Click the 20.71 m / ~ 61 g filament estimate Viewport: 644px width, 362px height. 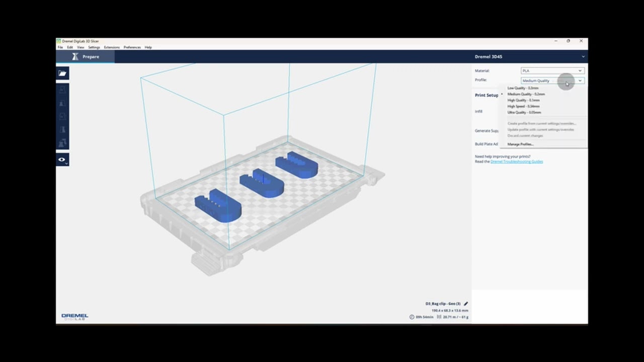455,317
